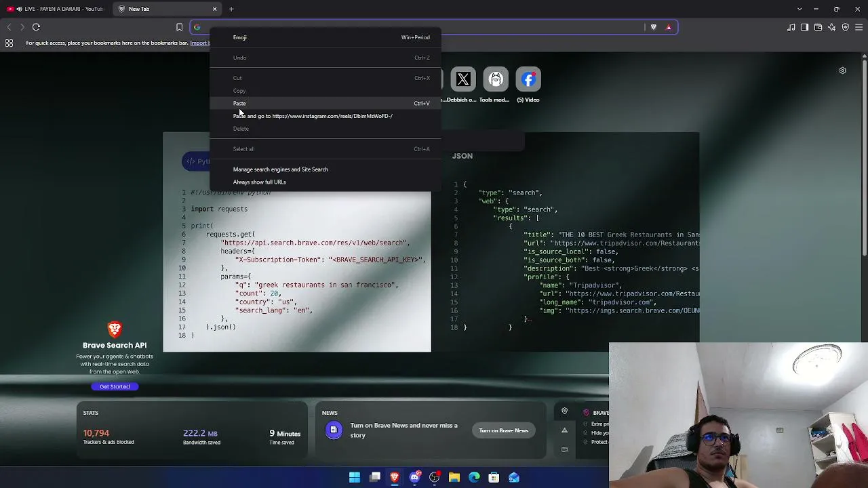Click the Brave Search API heading
868x488 pixels.
click(x=115, y=346)
